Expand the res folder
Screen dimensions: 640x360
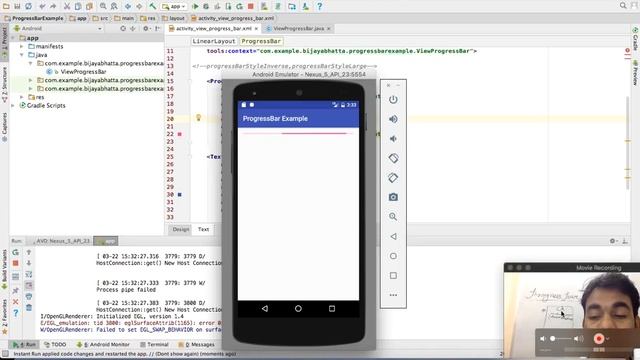[22, 97]
